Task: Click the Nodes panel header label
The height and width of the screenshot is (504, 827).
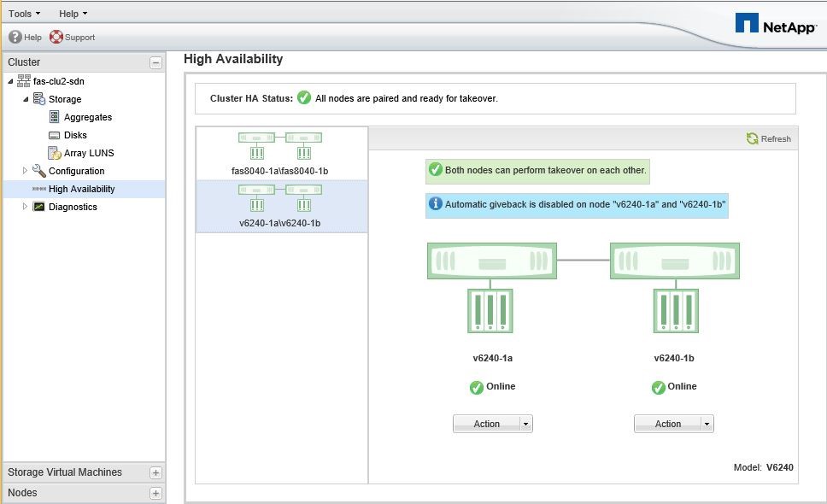Action: click(x=22, y=493)
